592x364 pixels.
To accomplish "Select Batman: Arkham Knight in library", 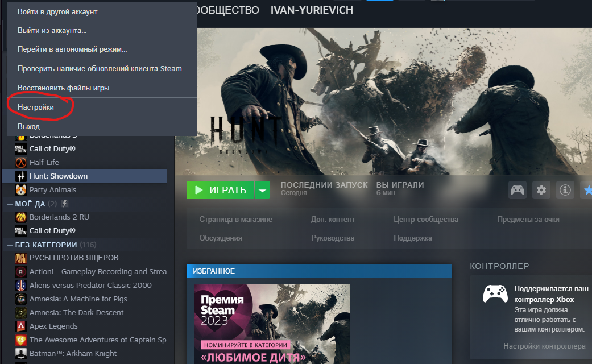I will pyautogui.click(x=85, y=353).
